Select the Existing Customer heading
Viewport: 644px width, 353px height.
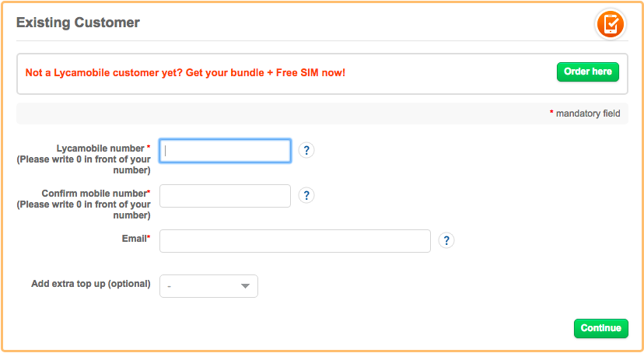coord(78,23)
